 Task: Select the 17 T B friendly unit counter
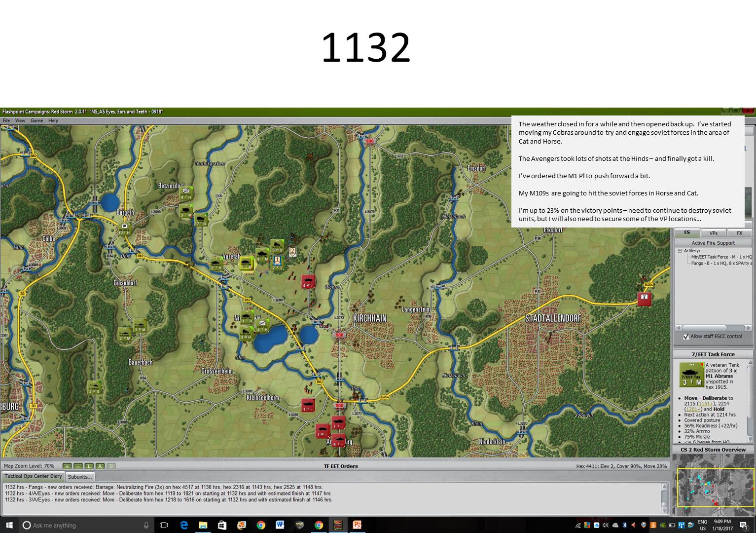click(x=200, y=220)
